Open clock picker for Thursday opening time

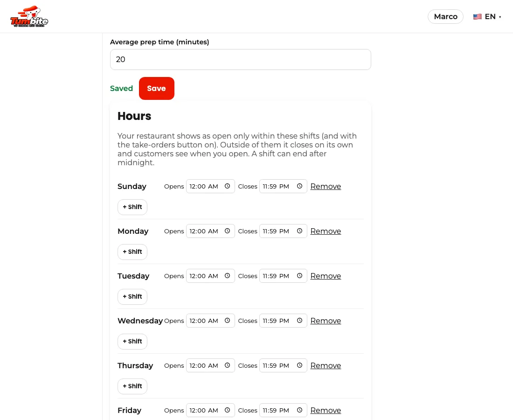(228, 366)
